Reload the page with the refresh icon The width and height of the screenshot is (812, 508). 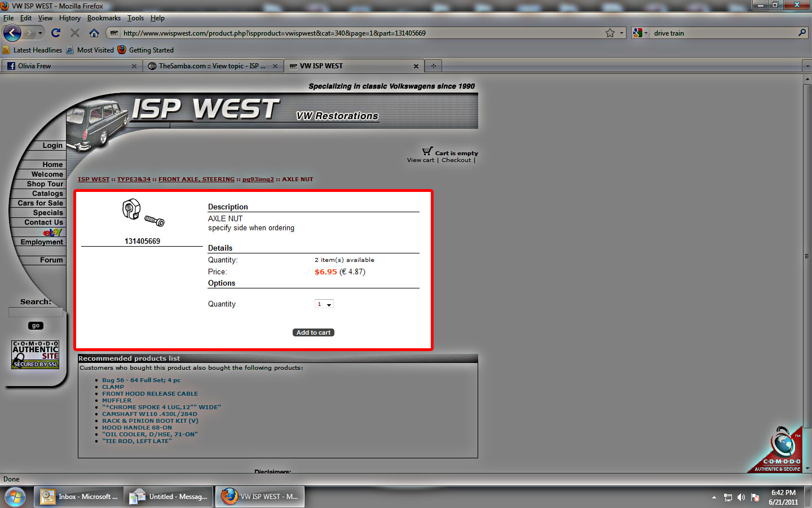[56, 33]
